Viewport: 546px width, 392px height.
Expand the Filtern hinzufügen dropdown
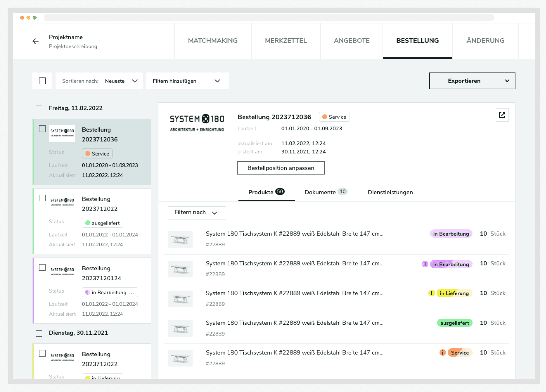[187, 81]
